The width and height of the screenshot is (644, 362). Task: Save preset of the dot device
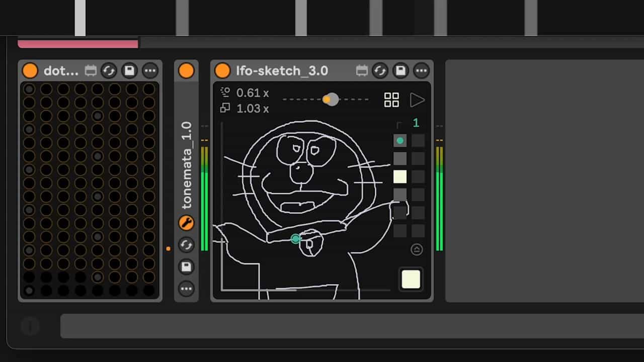129,71
